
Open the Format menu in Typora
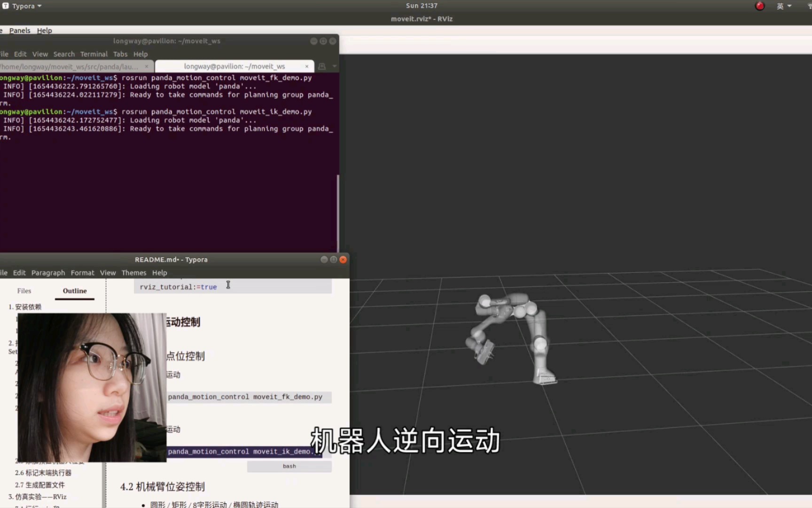(x=83, y=273)
